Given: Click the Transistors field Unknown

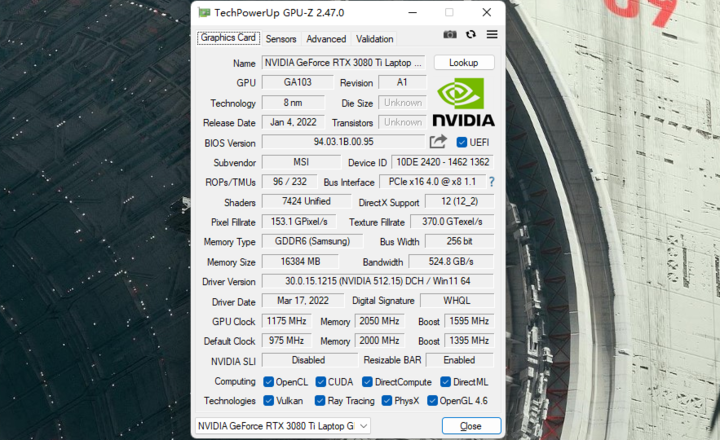Looking at the screenshot, I should pyautogui.click(x=403, y=122).
